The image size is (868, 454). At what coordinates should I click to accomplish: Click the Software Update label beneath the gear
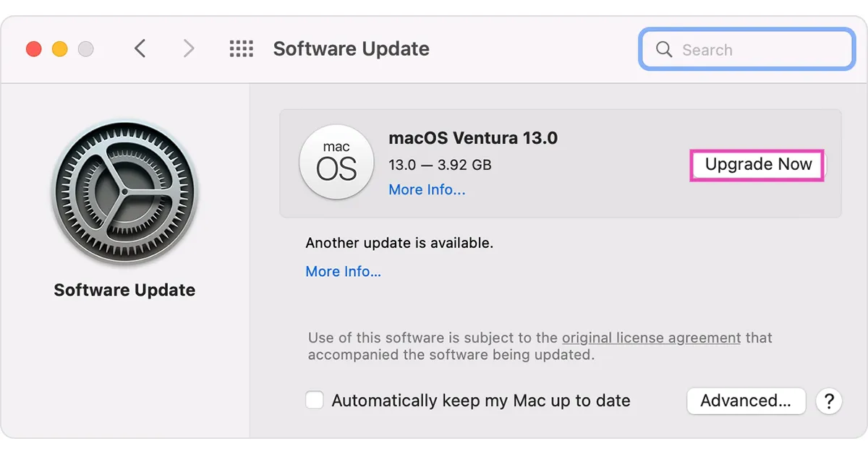(x=124, y=290)
